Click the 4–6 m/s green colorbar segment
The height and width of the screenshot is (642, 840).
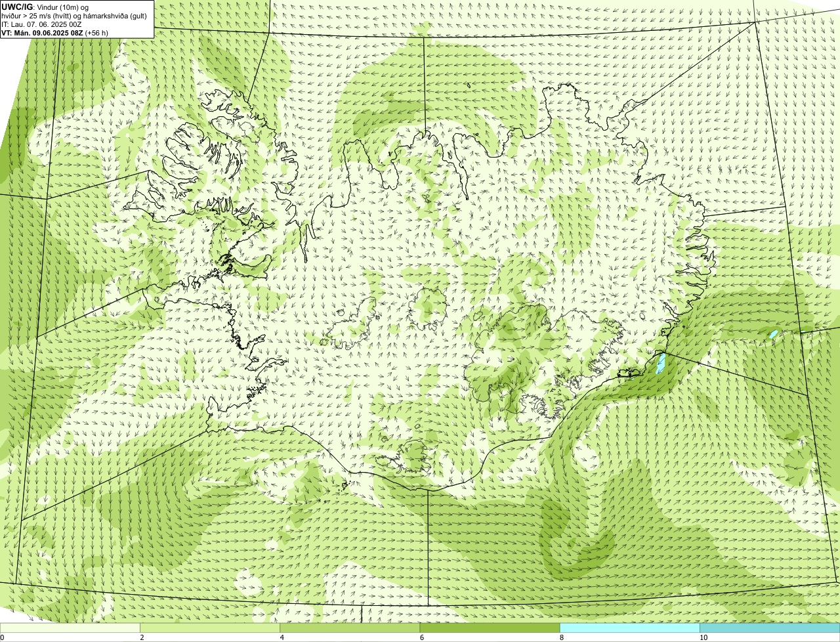tap(350, 628)
